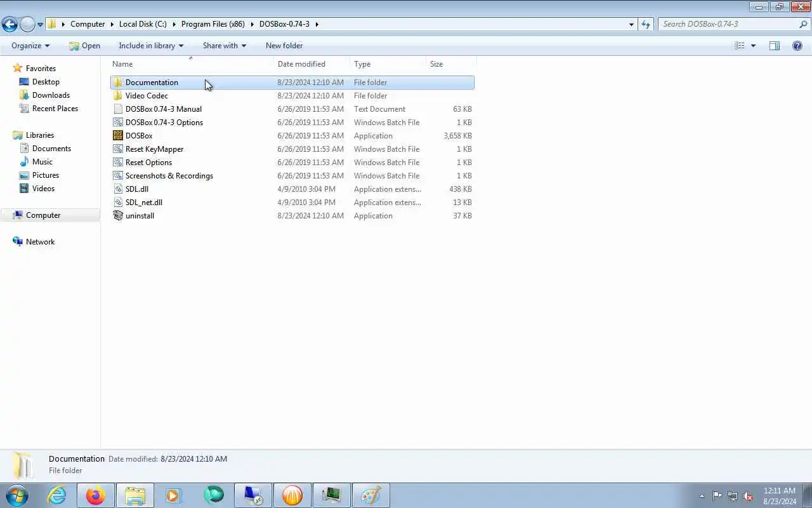Click the Open toolbar button
The width and height of the screenshot is (812, 508).
pyautogui.click(x=84, y=46)
